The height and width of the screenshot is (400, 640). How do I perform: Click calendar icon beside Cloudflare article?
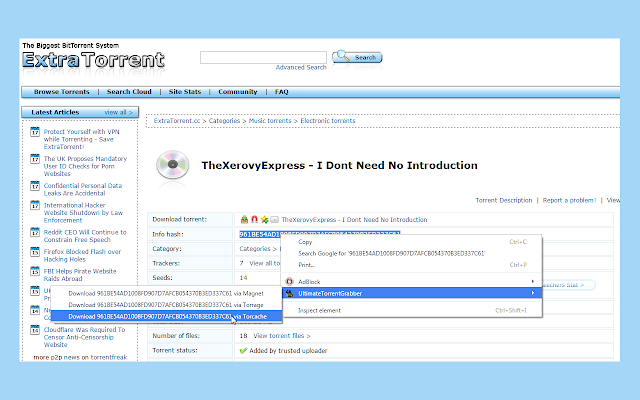tap(35, 330)
